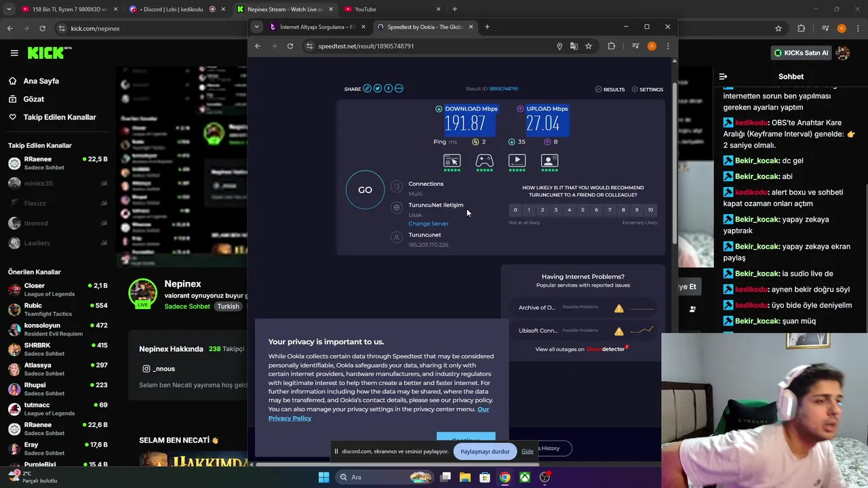The height and width of the screenshot is (488, 868).
Task: Share the Speedtest result on Facebook
Action: [x=388, y=89]
